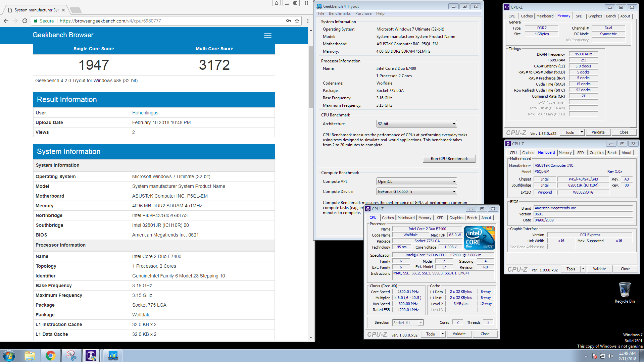Open Geekbench Benchmarks menu
The image size is (644, 362).
(340, 13)
